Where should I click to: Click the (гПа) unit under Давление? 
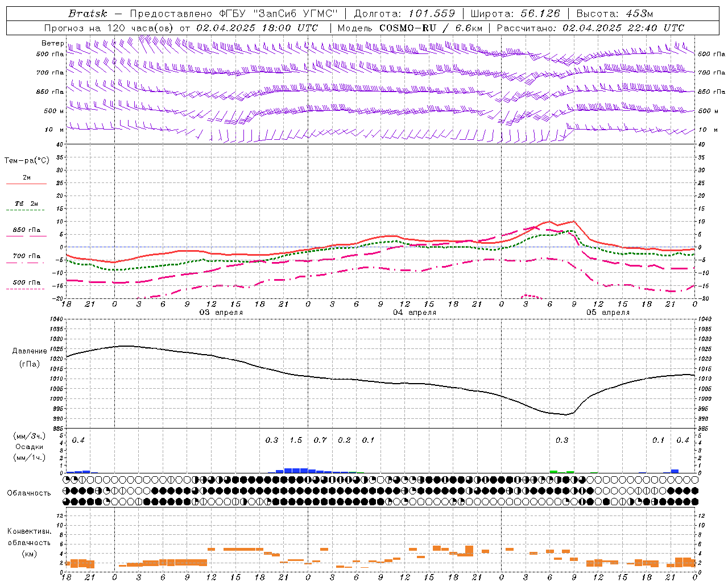pos(30,364)
